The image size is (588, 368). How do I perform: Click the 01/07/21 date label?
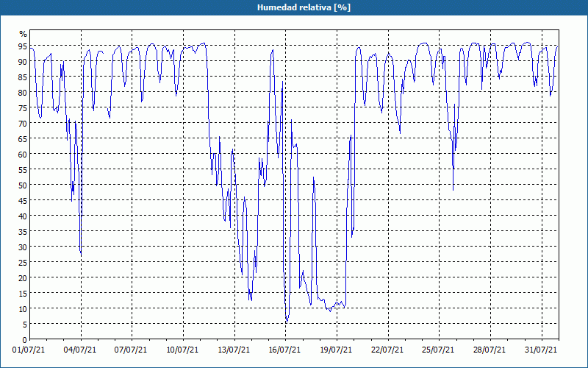click(x=29, y=350)
